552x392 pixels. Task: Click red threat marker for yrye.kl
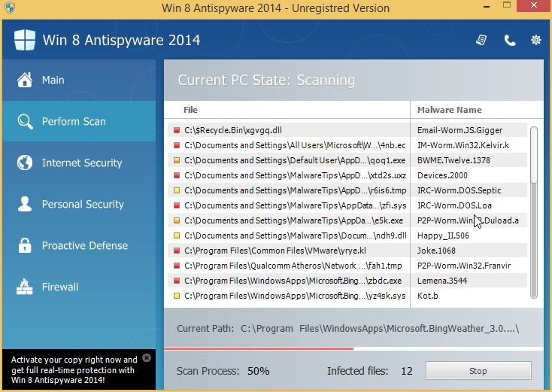tap(177, 251)
